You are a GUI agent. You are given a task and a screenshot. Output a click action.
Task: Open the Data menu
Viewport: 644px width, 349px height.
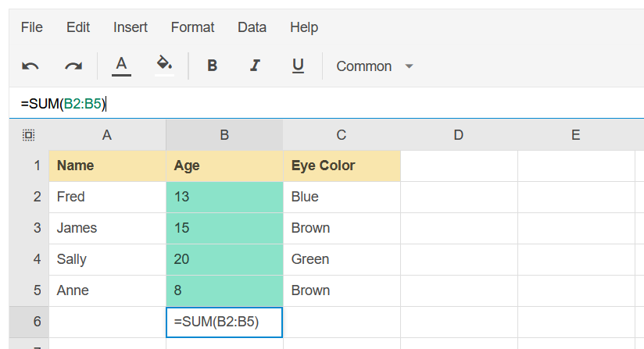[x=252, y=27]
